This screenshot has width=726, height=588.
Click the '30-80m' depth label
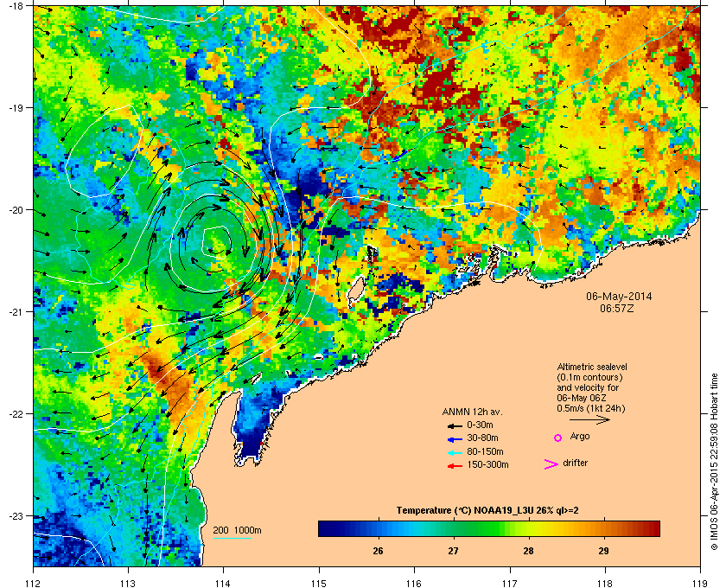point(482,438)
